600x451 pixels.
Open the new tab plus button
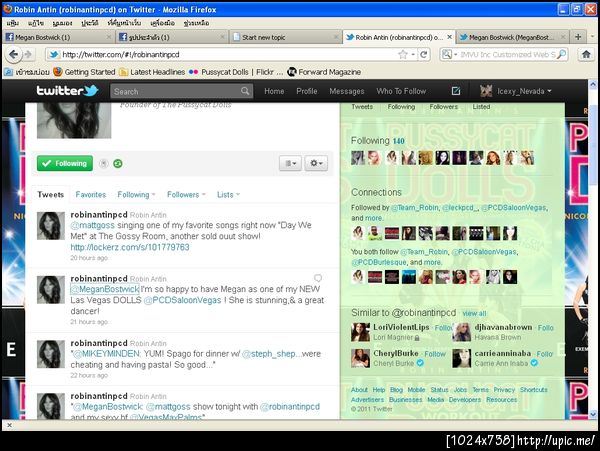tap(578, 37)
